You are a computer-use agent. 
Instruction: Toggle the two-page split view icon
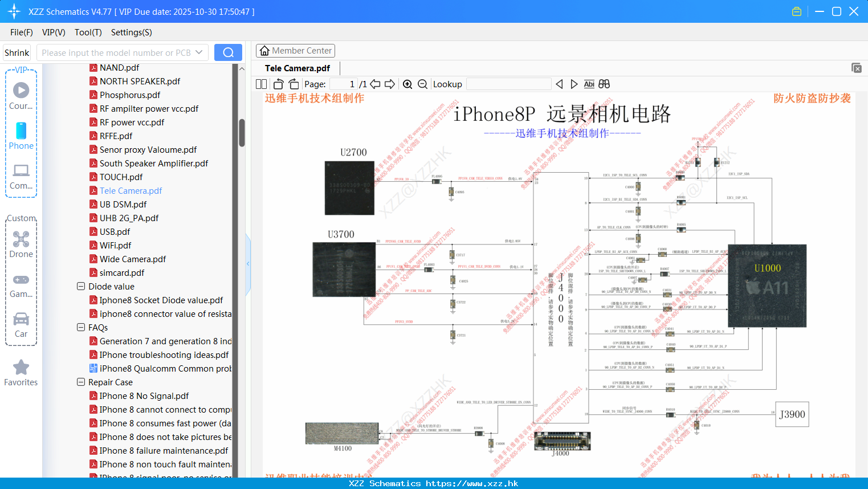(x=261, y=84)
